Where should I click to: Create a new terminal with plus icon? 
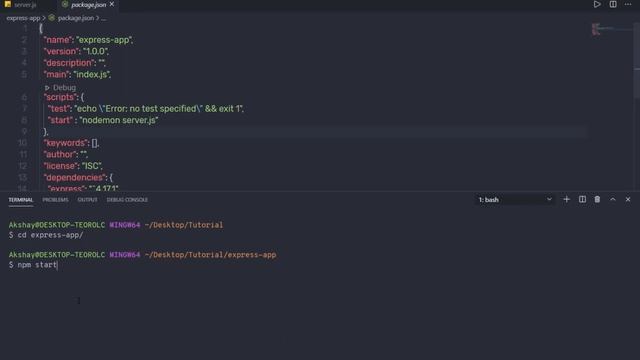coord(566,199)
